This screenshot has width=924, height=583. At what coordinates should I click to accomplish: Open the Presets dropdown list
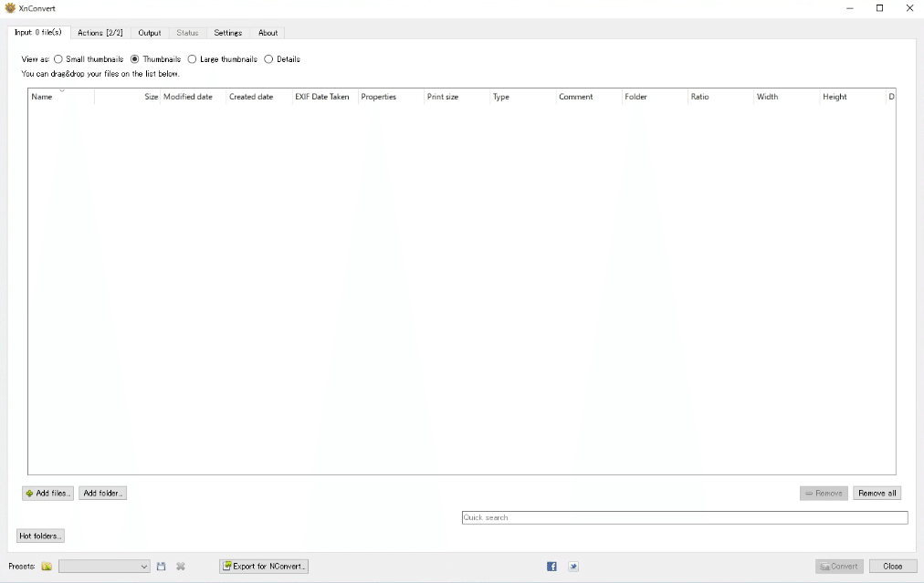pyautogui.click(x=104, y=567)
